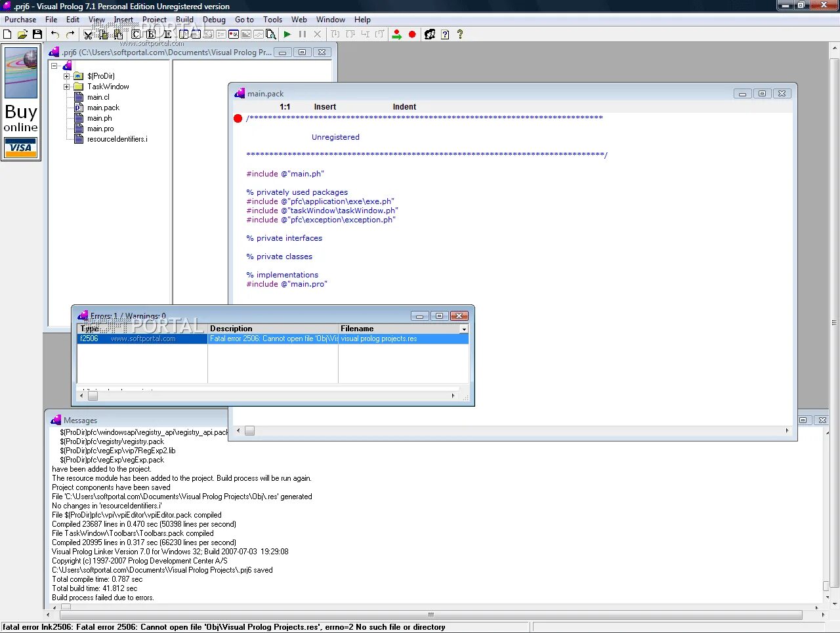
Task: Click the '#include @"main.ph"' code line
Action: (x=285, y=174)
